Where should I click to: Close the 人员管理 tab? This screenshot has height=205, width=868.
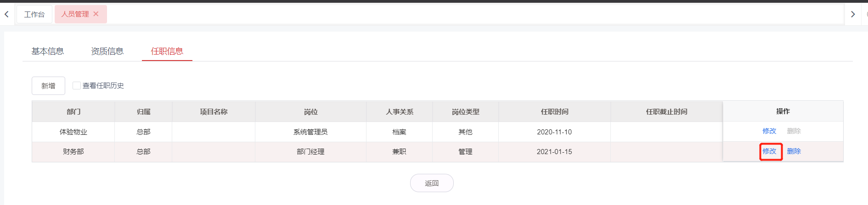96,14
